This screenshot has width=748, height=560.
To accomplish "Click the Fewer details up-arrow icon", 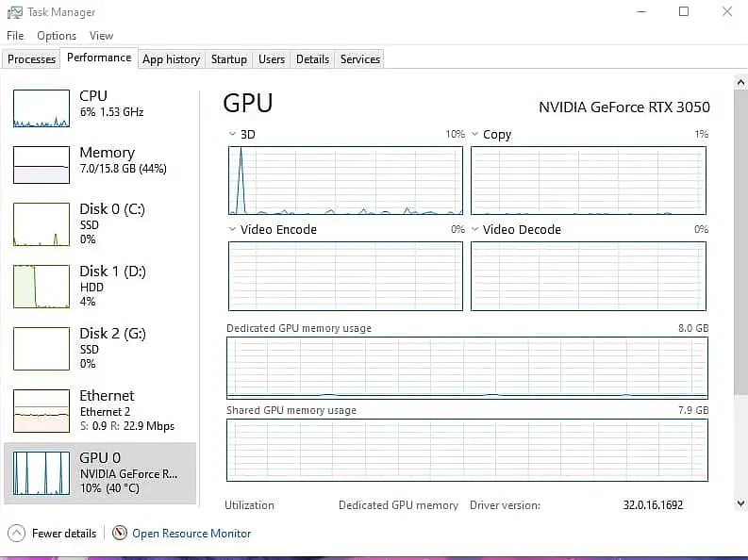I will click(x=17, y=533).
